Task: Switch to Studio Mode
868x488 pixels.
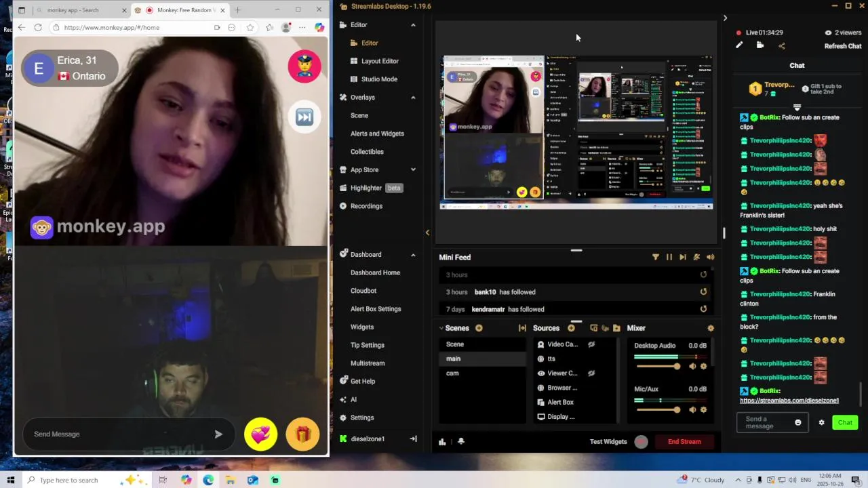Action: pos(379,79)
